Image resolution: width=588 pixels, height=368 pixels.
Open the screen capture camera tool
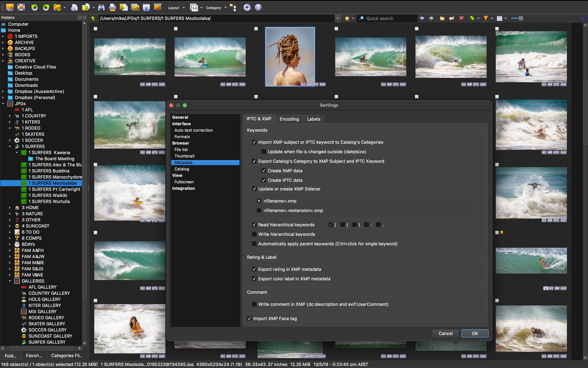click(146, 7)
